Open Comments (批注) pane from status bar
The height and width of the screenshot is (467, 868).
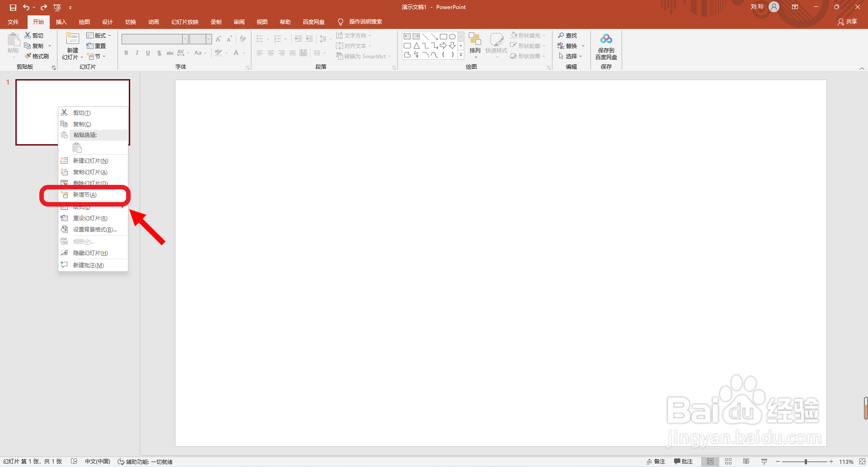[x=683, y=462]
